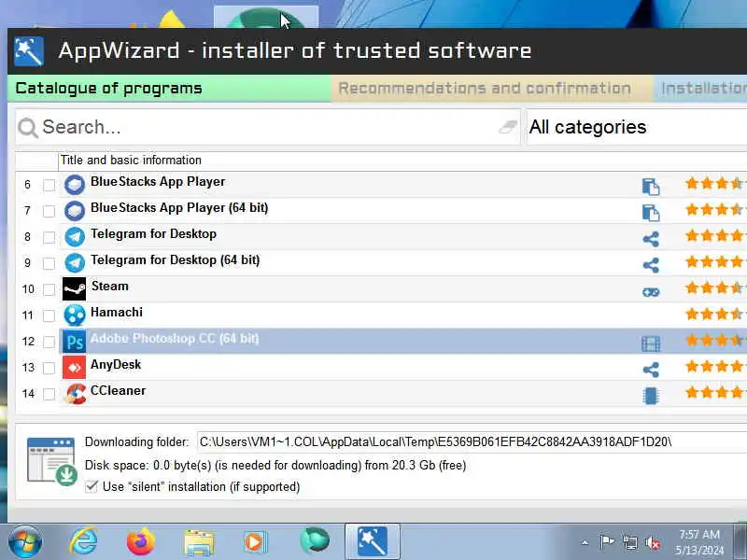The width and height of the screenshot is (747, 560).
Task: Click the eraser icon in the search box
Action: click(x=508, y=127)
